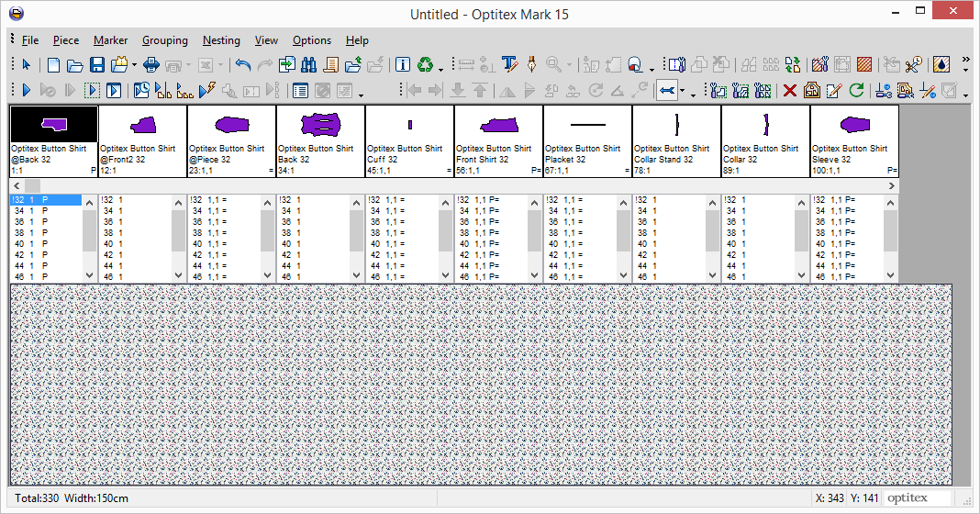Open the report scroll icon
Viewport: 980px width, 514px height.
331,64
